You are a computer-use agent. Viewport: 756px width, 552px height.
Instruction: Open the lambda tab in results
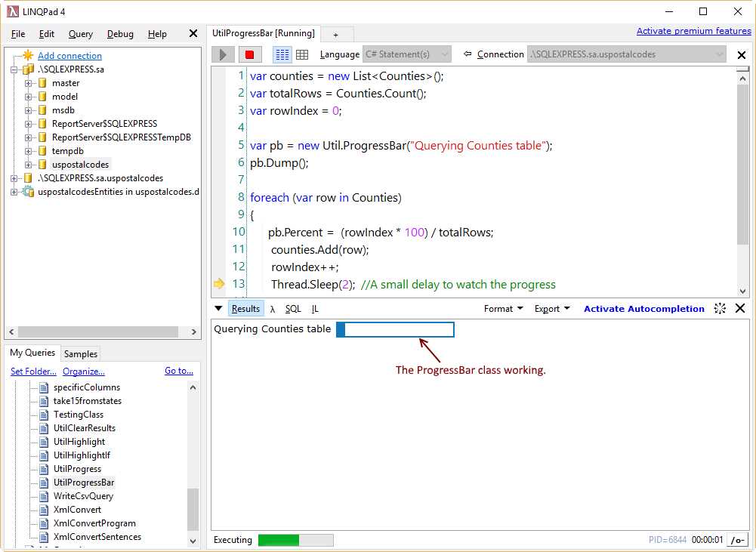coord(273,309)
